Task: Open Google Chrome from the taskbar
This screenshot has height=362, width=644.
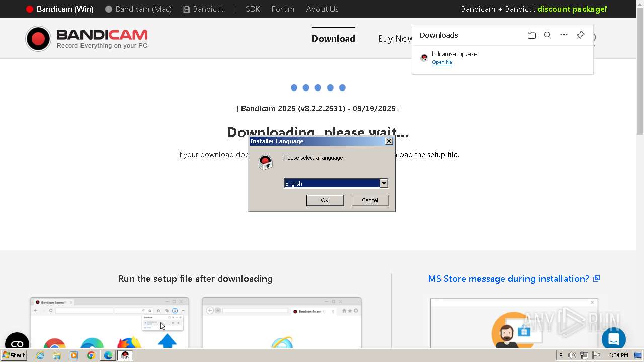Action: pyautogui.click(x=91, y=355)
